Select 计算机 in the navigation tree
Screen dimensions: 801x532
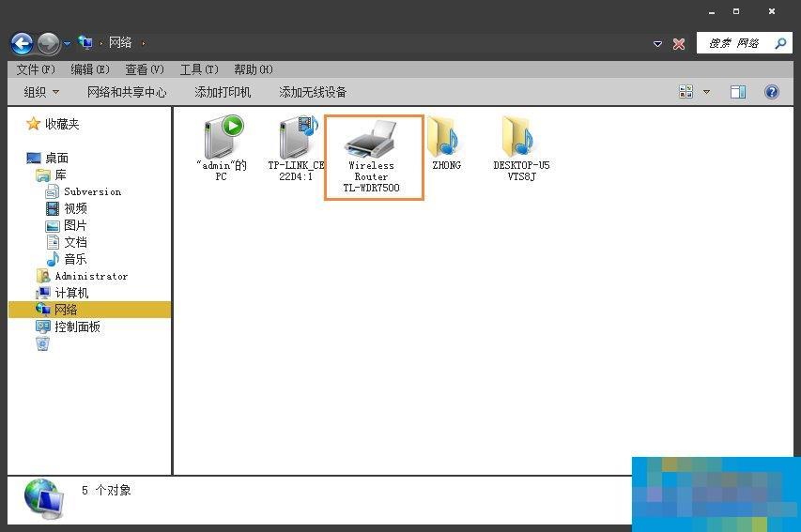pos(71,293)
